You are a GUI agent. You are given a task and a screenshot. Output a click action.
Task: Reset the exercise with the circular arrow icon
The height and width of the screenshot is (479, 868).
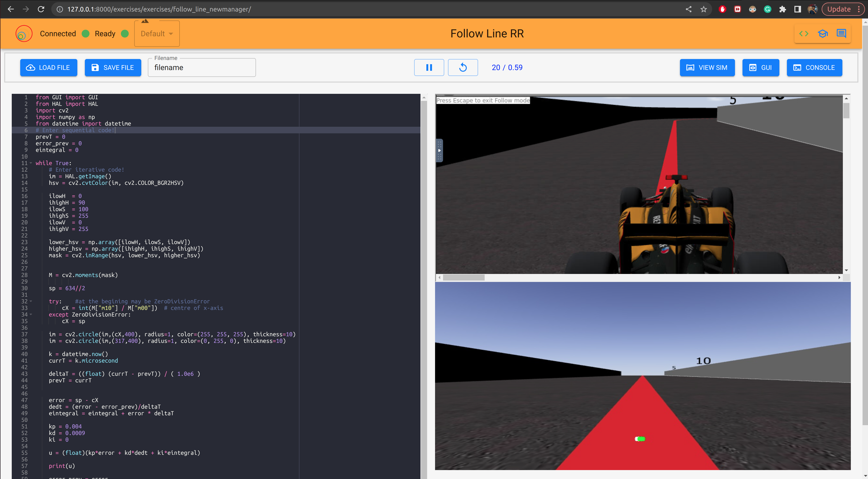[x=463, y=67]
